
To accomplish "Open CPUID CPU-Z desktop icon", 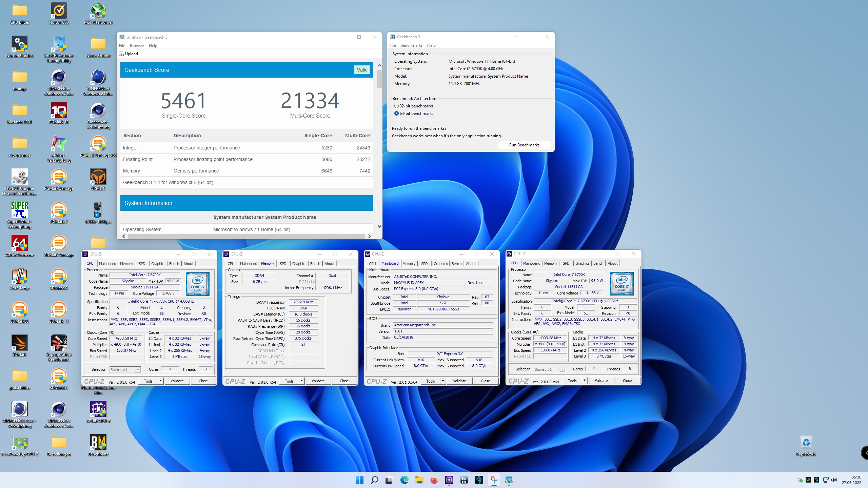I will click(x=98, y=412).
